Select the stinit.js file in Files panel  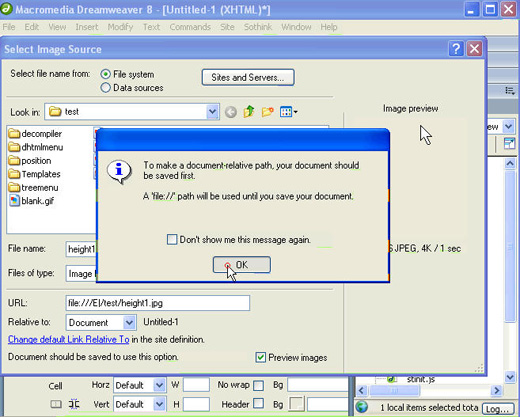421,379
